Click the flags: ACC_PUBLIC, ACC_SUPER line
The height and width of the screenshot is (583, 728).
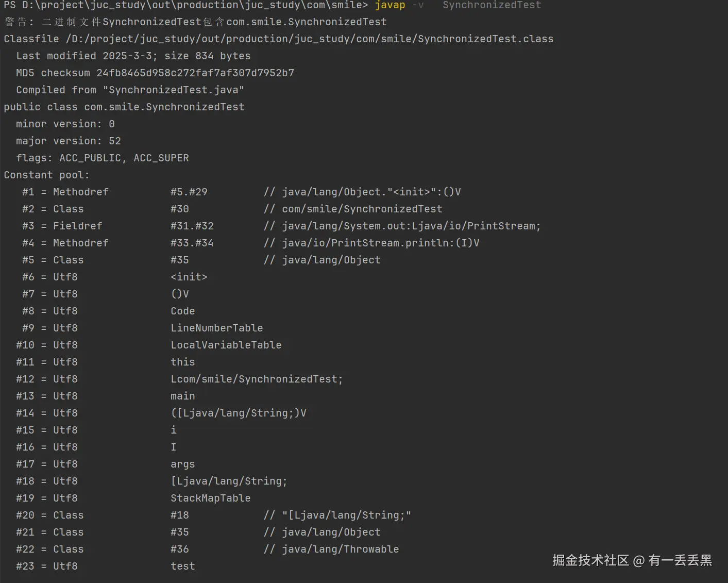tap(103, 158)
